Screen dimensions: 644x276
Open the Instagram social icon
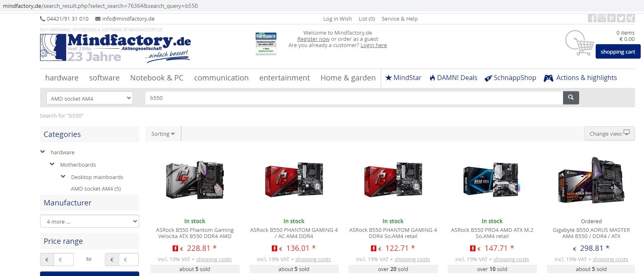[x=601, y=19]
